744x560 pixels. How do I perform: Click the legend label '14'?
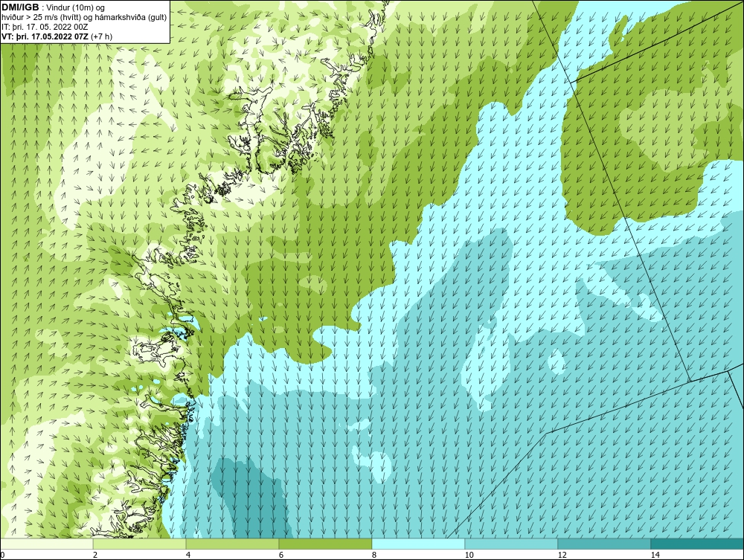655,555
